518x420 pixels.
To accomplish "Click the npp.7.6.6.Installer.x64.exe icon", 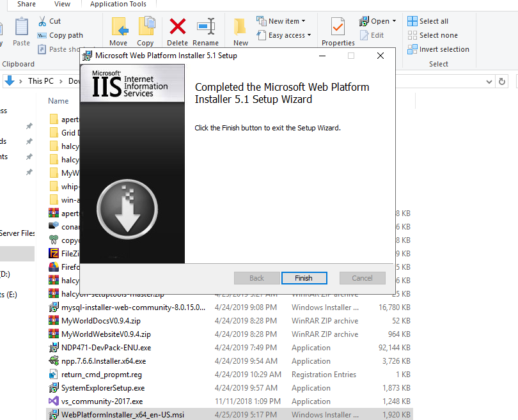I will tap(54, 361).
